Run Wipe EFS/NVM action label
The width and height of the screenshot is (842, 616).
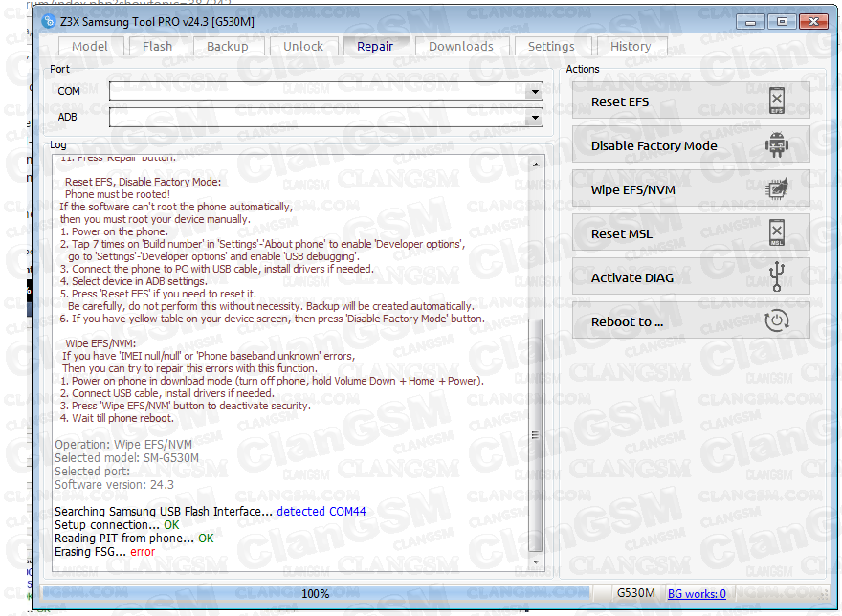coord(633,189)
